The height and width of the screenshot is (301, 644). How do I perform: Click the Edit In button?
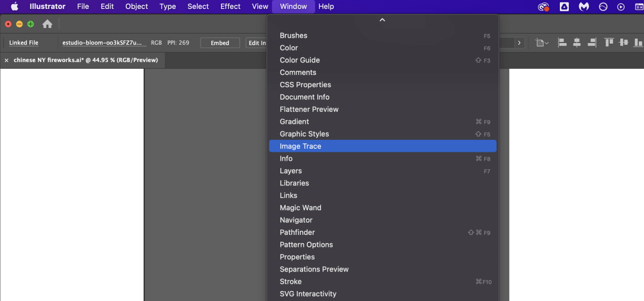pyautogui.click(x=257, y=43)
